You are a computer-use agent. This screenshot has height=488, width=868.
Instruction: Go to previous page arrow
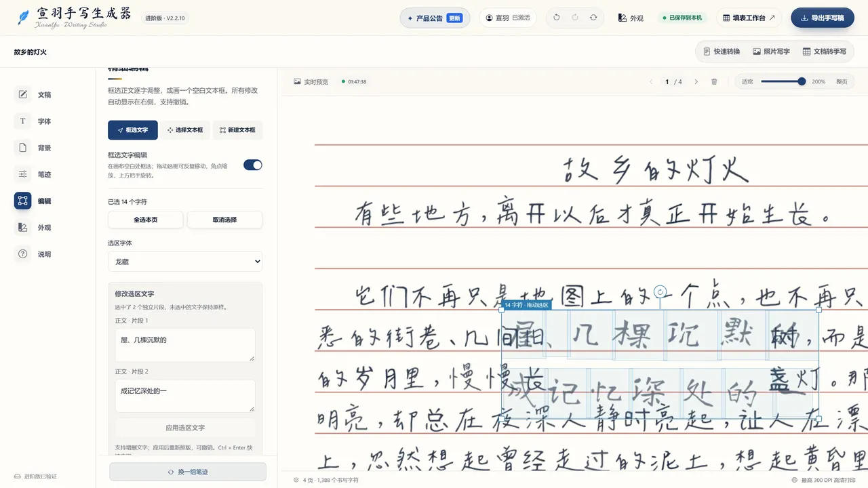point(651,81)
